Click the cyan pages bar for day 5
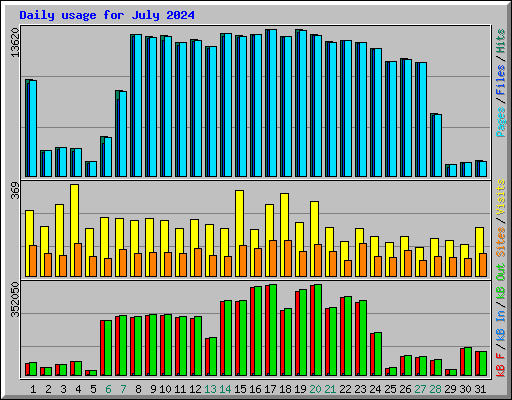The height and width of the screenshot is (400, 512). [93, 169]
